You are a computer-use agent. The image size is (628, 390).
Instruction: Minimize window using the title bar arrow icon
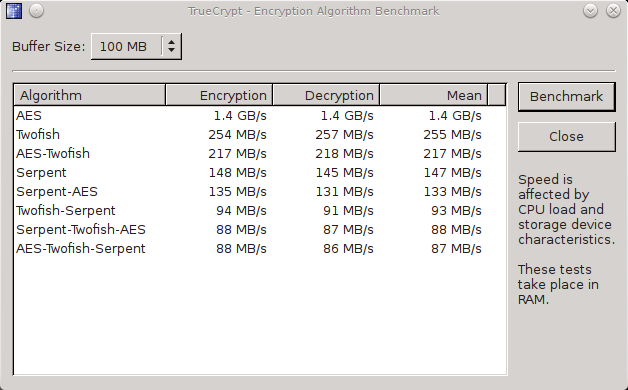[x=590, y=11]
